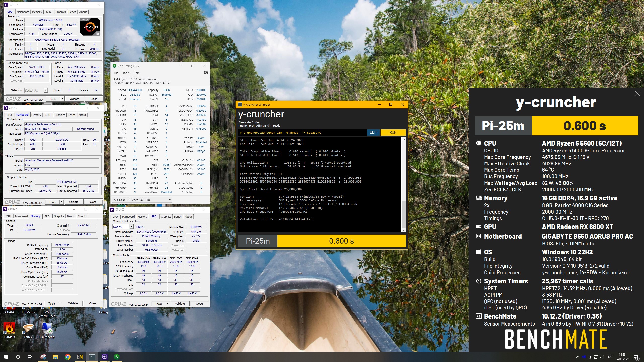
Task: Open Tools dropdown arrow in CPU-Z Memory window
Action: [61, 303]
